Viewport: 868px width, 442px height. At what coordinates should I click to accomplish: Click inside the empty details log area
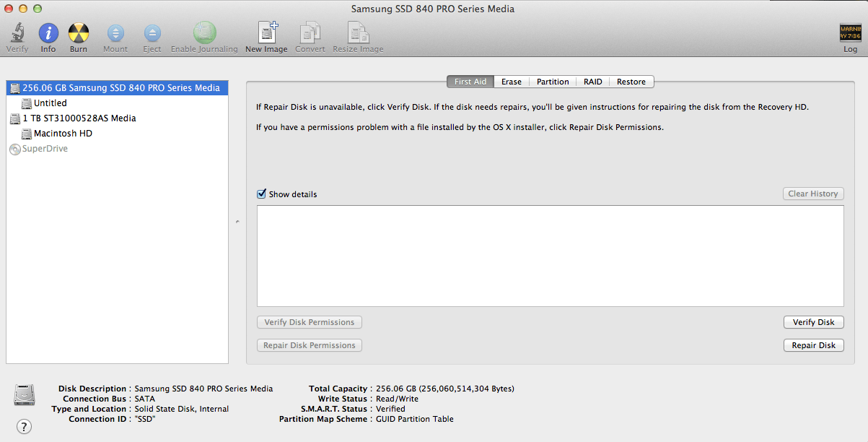click(551, 256)
